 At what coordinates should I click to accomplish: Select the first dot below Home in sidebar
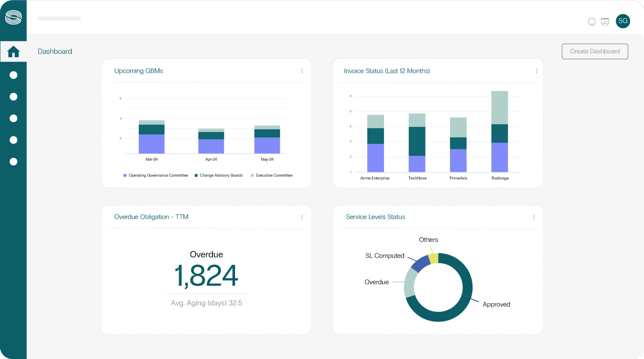tap(13, 75)
